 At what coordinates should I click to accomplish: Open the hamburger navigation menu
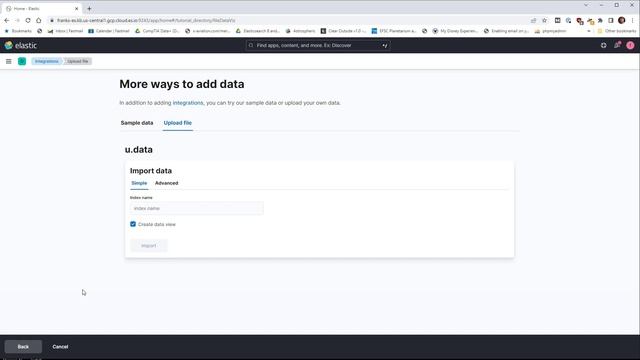click(9, 61)
